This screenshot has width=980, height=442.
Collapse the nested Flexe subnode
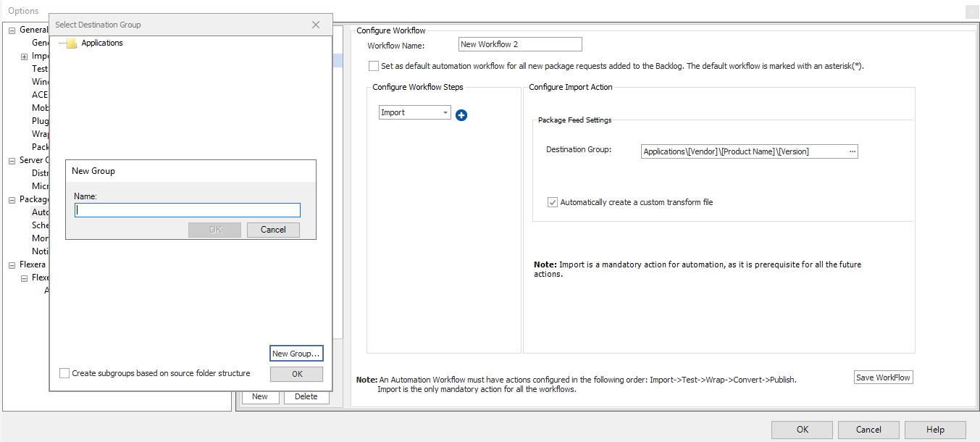point(24,278)
